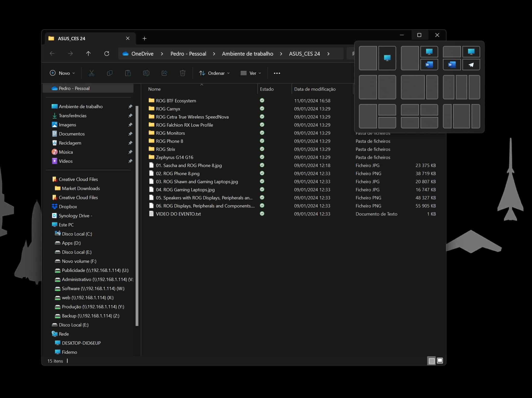Screen dimensions: 532x398
Task: Click the Cut scissors icon
Action: coord(91,73)
